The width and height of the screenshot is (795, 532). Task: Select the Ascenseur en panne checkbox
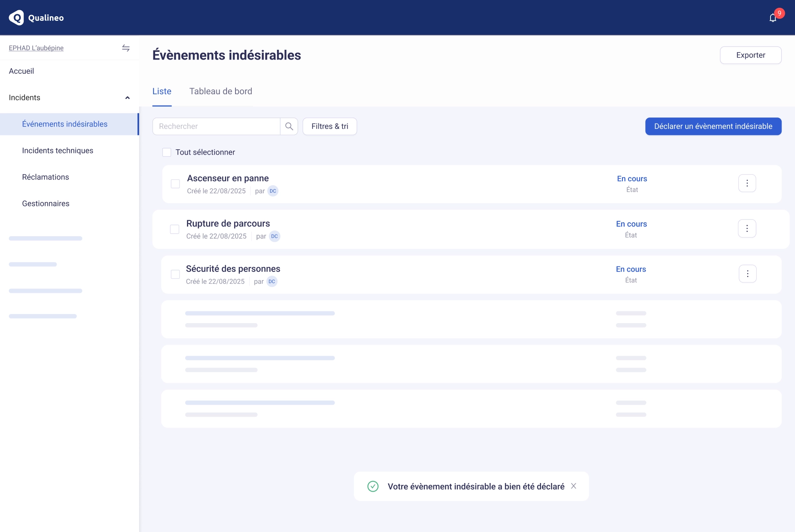pos(175,184)
